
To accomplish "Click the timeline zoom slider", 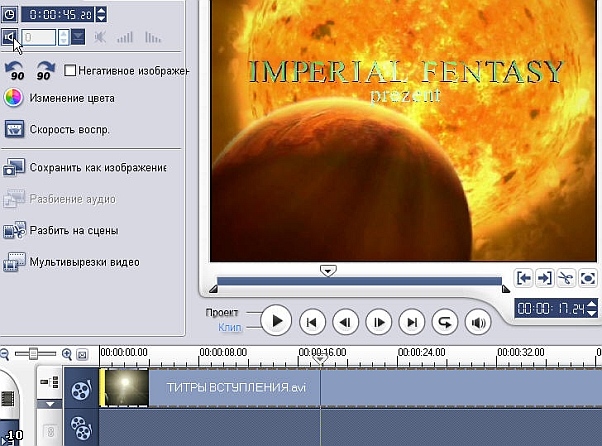I will tap(35, 354).
